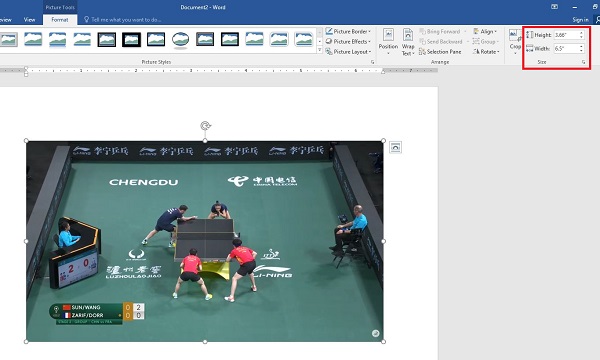Open the Selection Pane
This screenshot has height=360, width=600.
coord(440,52)
